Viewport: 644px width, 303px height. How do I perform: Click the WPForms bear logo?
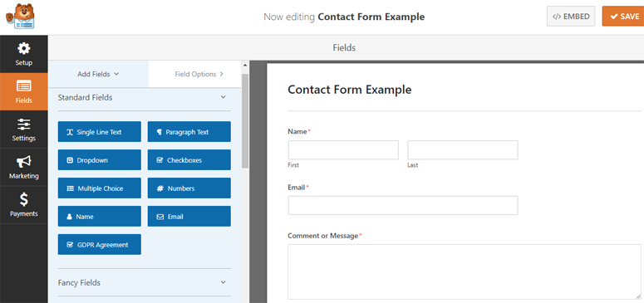click(x=20, y=17)
